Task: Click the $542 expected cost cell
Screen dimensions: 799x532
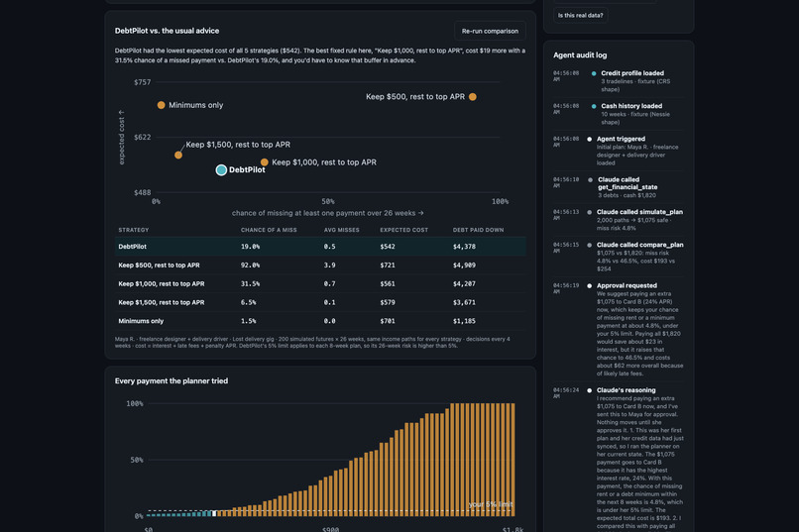Action: pos(388,247)
